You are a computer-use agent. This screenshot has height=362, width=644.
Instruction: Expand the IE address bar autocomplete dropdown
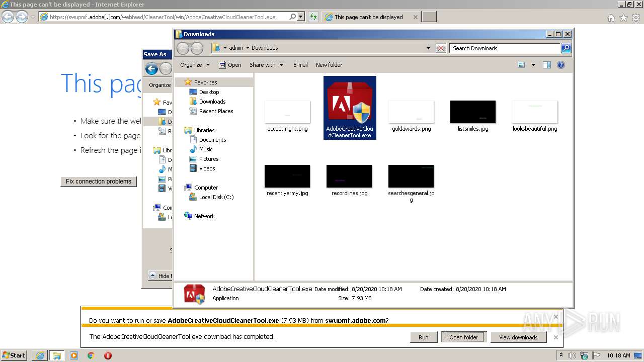[x=301, y=17]
